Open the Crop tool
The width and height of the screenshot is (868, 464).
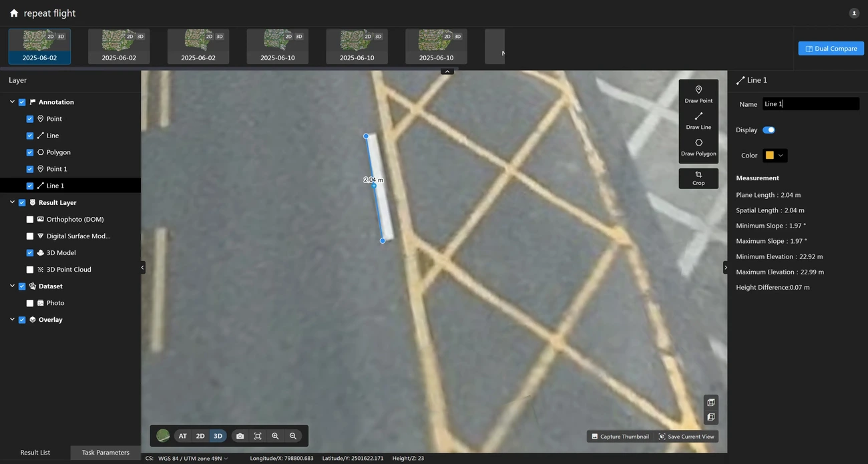pyautogui.click(x=698, y=178)
